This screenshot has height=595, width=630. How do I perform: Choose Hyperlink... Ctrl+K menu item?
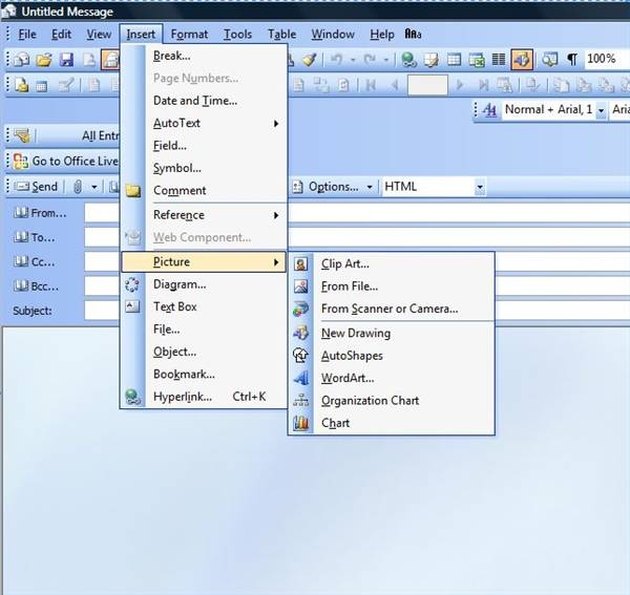coord(204,397)
